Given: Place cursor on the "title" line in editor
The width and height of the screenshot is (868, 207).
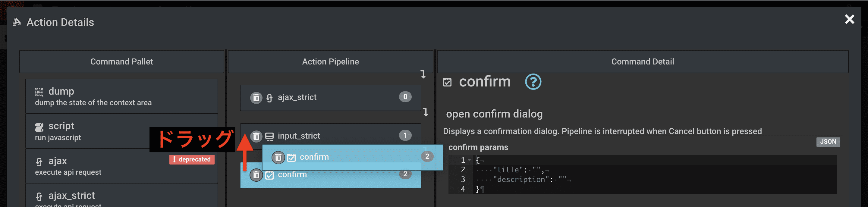Looking at the screenshot, I should pos(655,170).
